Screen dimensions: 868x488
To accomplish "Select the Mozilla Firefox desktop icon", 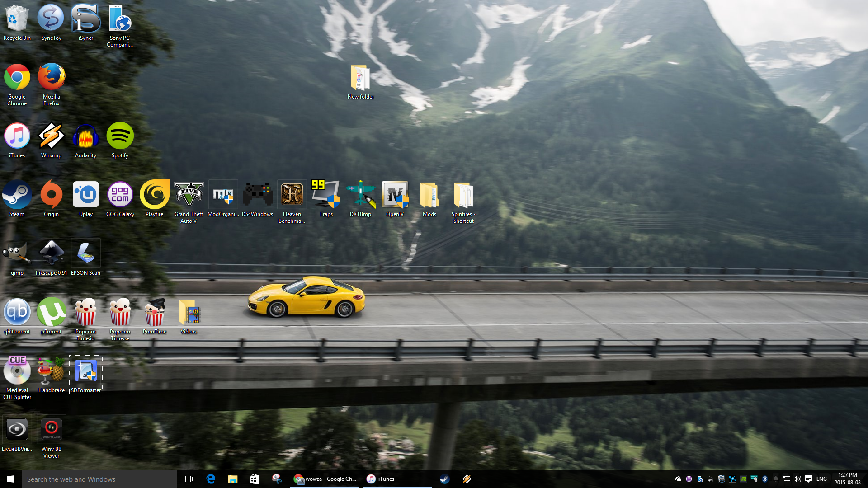I will point(51,84).
